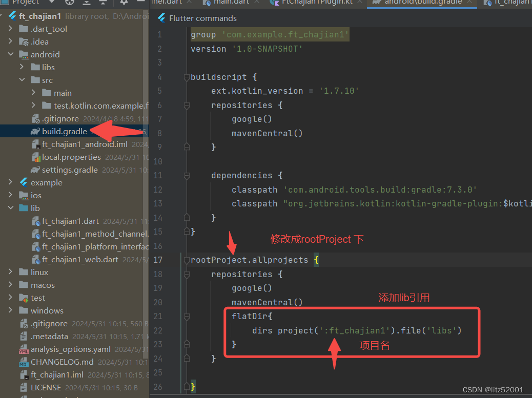This screenshot has height=398, width=532.
Task: Collapse the android folder
Action: click(11, 54)
